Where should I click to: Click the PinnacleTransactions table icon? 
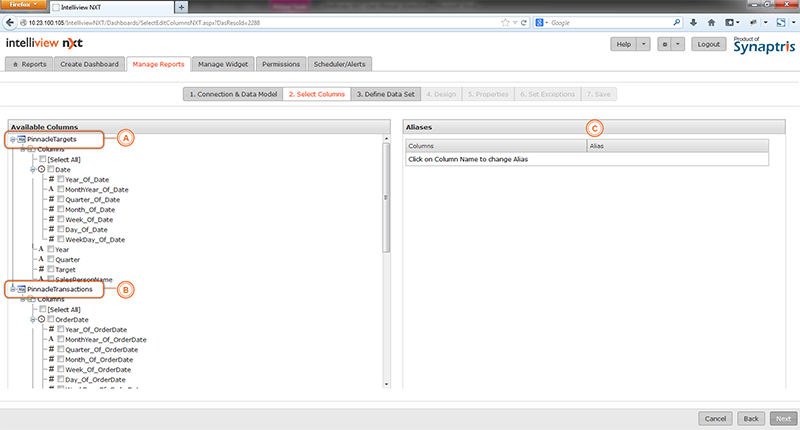pyautogui.click(x=22, y=289)
